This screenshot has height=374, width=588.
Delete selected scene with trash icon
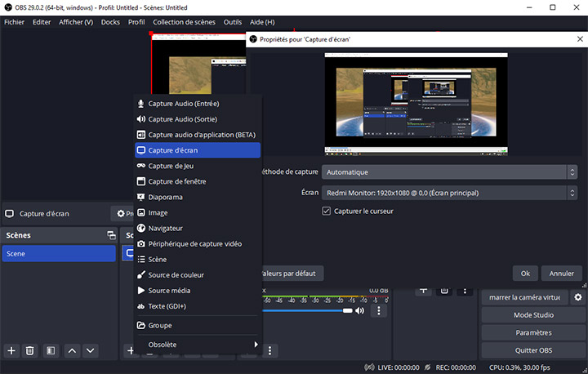click(x=30, y=350)
